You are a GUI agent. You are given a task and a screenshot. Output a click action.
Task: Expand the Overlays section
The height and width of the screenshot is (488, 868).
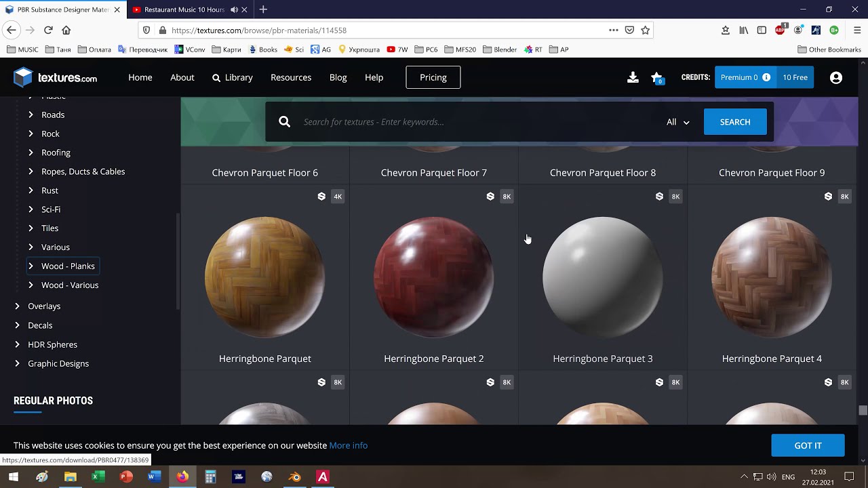click(17, 306)
